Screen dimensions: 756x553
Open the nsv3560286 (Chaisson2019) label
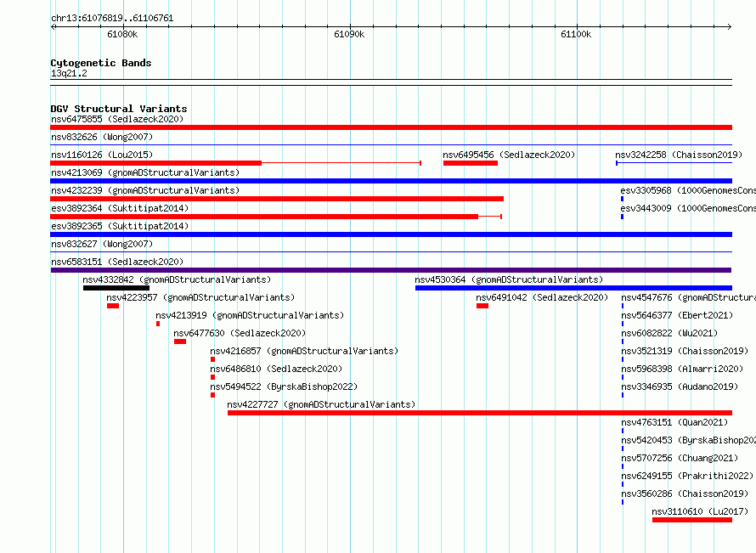pyautogui.click(x=685, y=494)
